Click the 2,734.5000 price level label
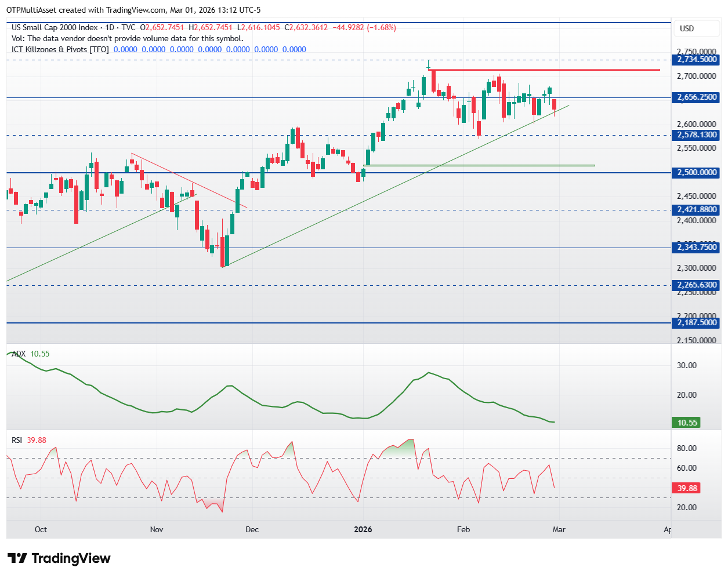 point(696,59)
